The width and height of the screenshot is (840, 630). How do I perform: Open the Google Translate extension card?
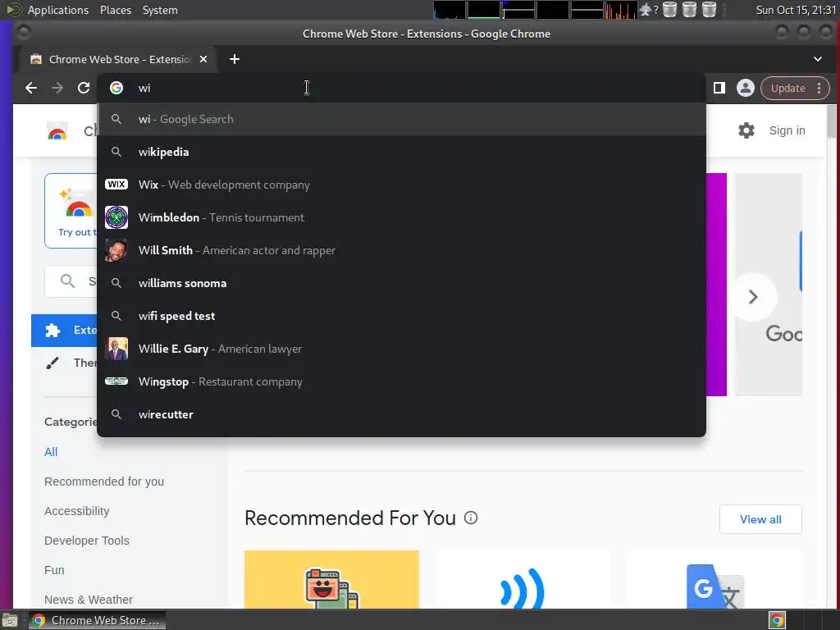coord(714,579)
